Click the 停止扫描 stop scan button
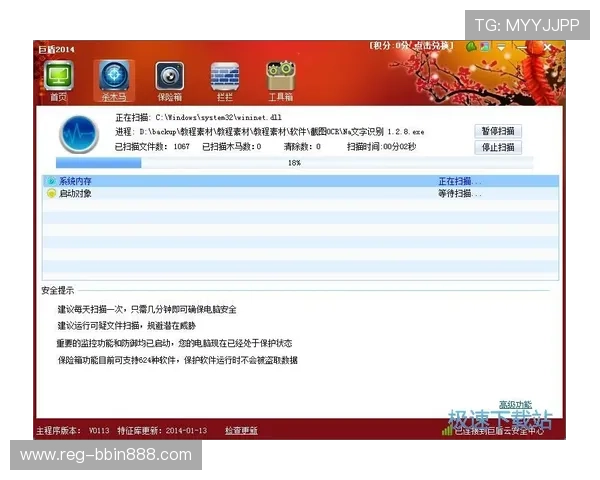The image size is (600, 480). pos(498,147)
